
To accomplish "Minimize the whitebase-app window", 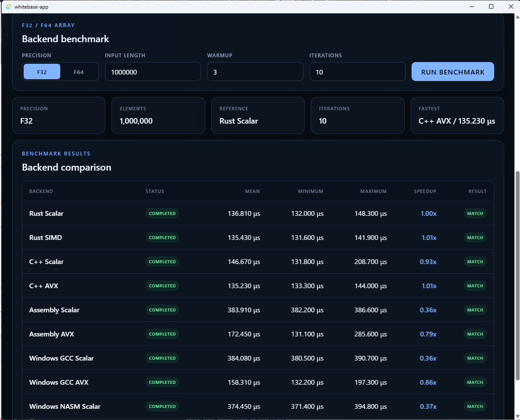I will pyautogui.click(x=471, y=6).
